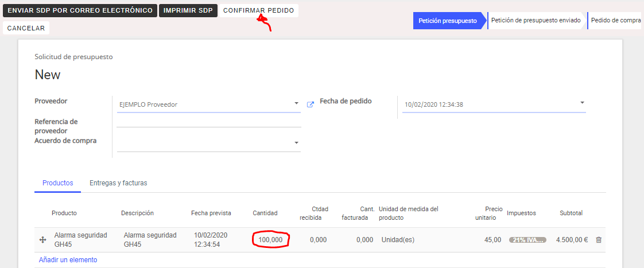
Task: Expand the Proveedor dropdown arrow
Action: click(297, 103)
